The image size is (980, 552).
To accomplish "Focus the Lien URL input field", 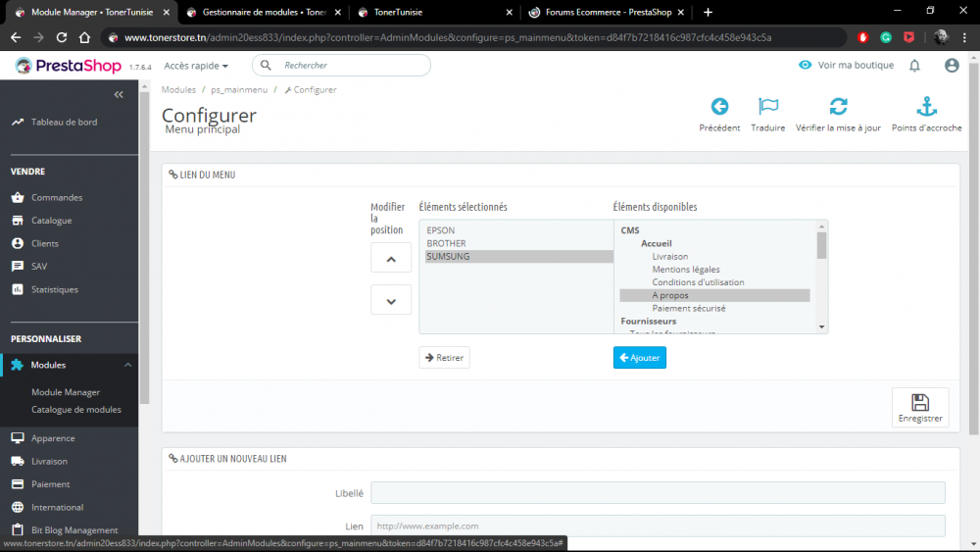I will (x=658, y=526).
